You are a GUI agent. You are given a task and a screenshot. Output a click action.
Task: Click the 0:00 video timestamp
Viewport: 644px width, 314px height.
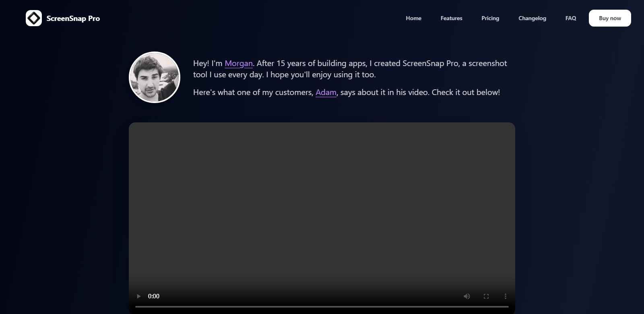[x=154, y=296]
